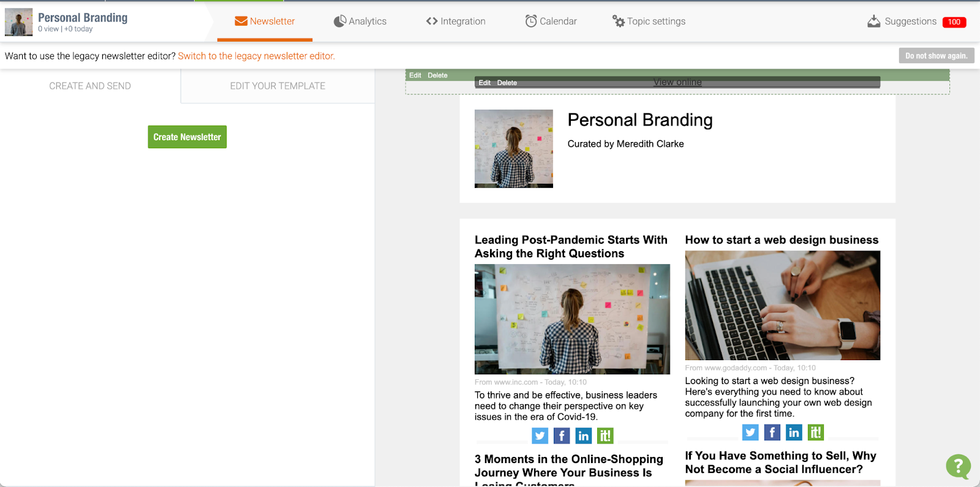This screenshot has height=487, width=980.
Task: Share Post-Pandemic article on Twitter
Action: click(x=540, y=436)
